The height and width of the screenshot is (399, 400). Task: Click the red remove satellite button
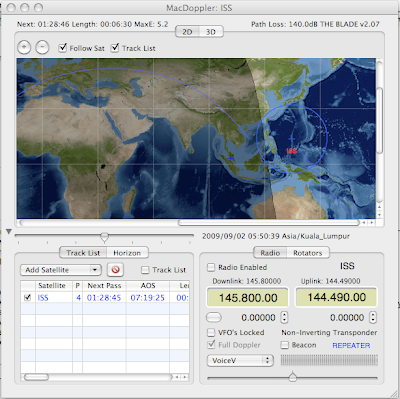click(115, 269)
